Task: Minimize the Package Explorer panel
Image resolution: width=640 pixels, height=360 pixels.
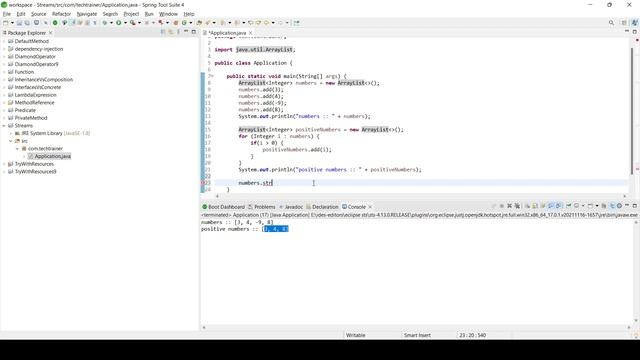Action: [186, 32]
